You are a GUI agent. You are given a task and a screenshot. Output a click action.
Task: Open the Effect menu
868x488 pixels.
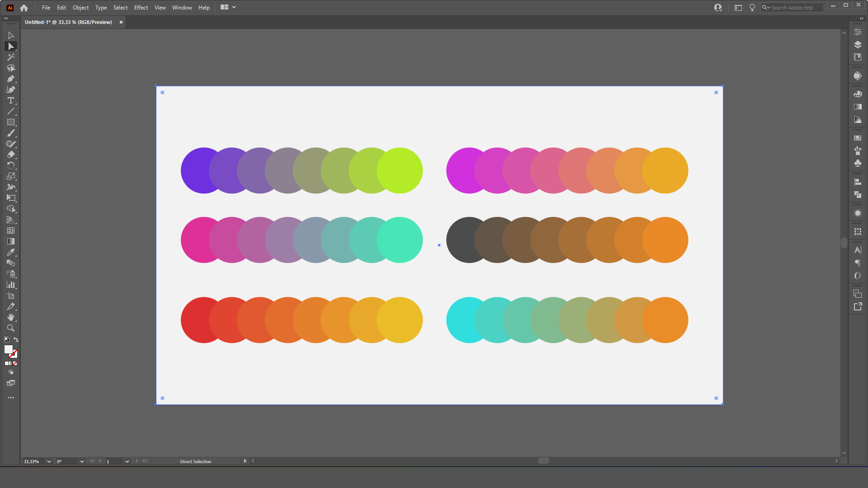141,8
